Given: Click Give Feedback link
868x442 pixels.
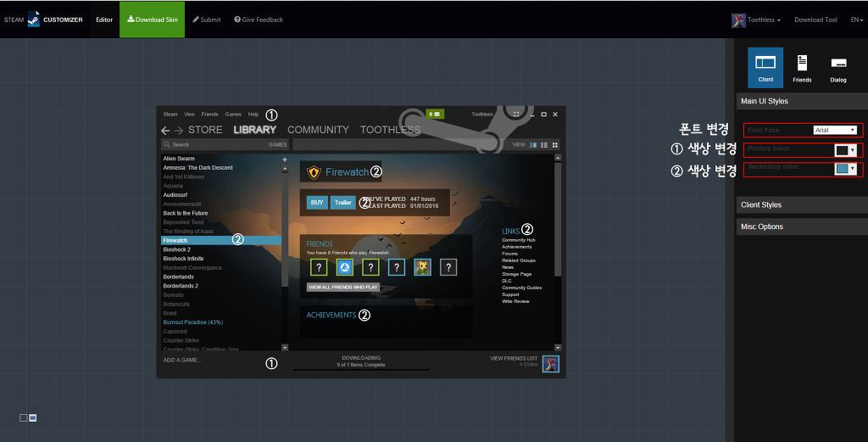Looking at the screenshot, I should pos(259,20).
